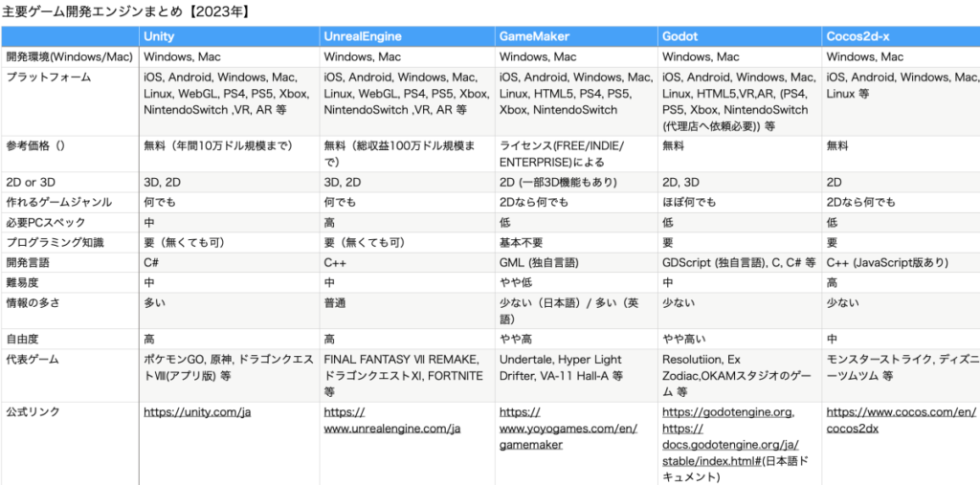The height and width of the screenshot is (485, 980).
Task: Click Unity's 中 PC spec cell
Action: click(x=229, y=223)
